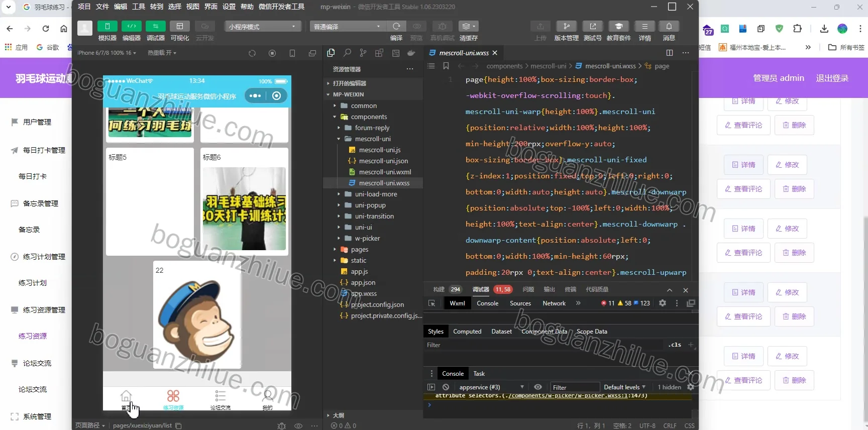
Task: Switch to the Console devtools tab
Action: click(x=487, y=303)
